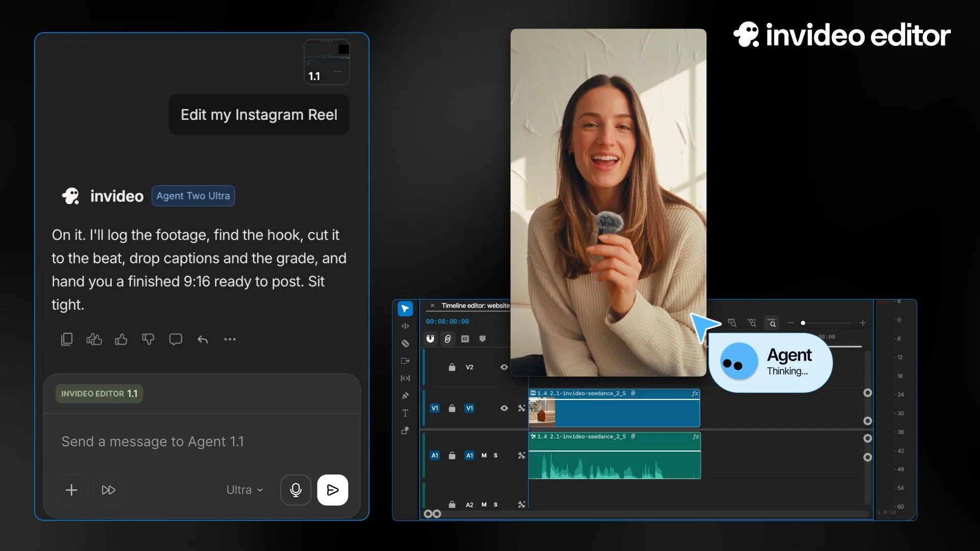The height and width of the screenshot is (551, 980).
Task: Open the Ultra model dropdown
Action: [x=244, y=490]
